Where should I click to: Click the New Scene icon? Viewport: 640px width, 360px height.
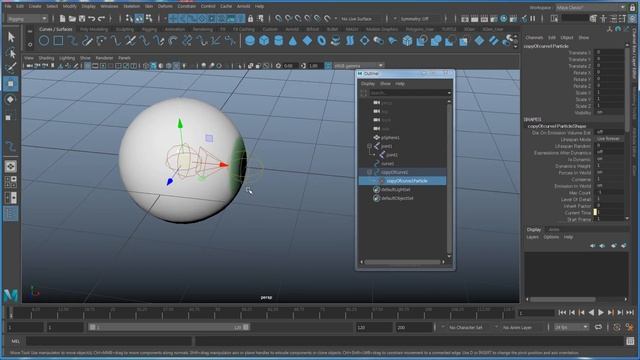62,18
